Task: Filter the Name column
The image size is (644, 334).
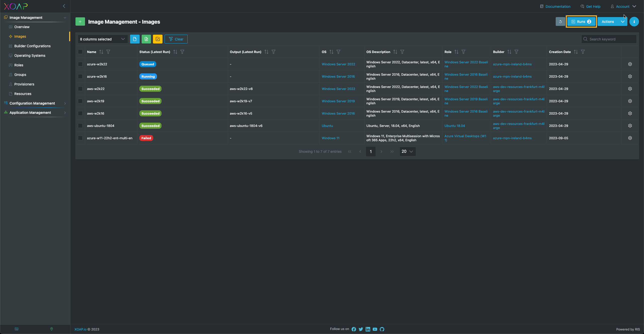Action: [x=108, y=52]
